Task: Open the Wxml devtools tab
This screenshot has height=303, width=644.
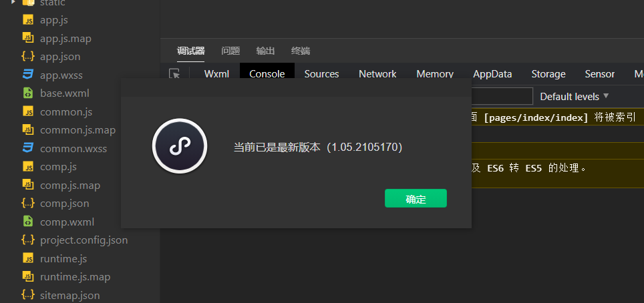Action: click(216, 74)
